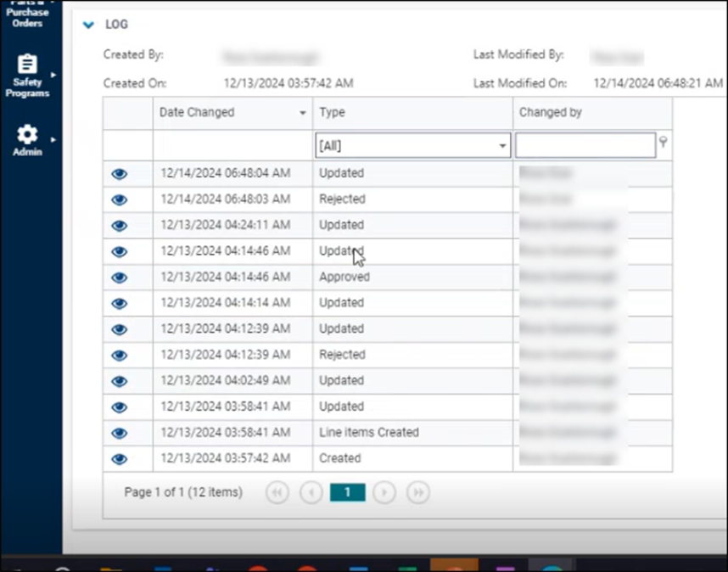Screen dimensions: 728x572
Task: Sort by Date Changed column header
Action: pyautogui.click(x=197, y=112)
